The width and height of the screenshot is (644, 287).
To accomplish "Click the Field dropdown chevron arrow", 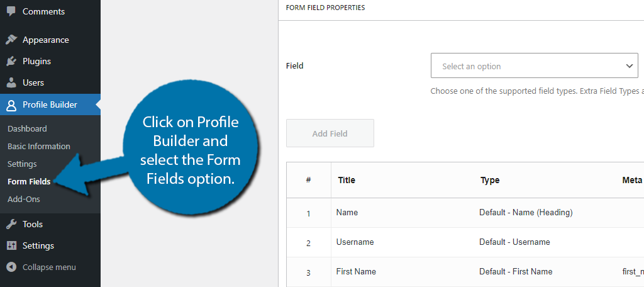I will (x=629, y=66).
